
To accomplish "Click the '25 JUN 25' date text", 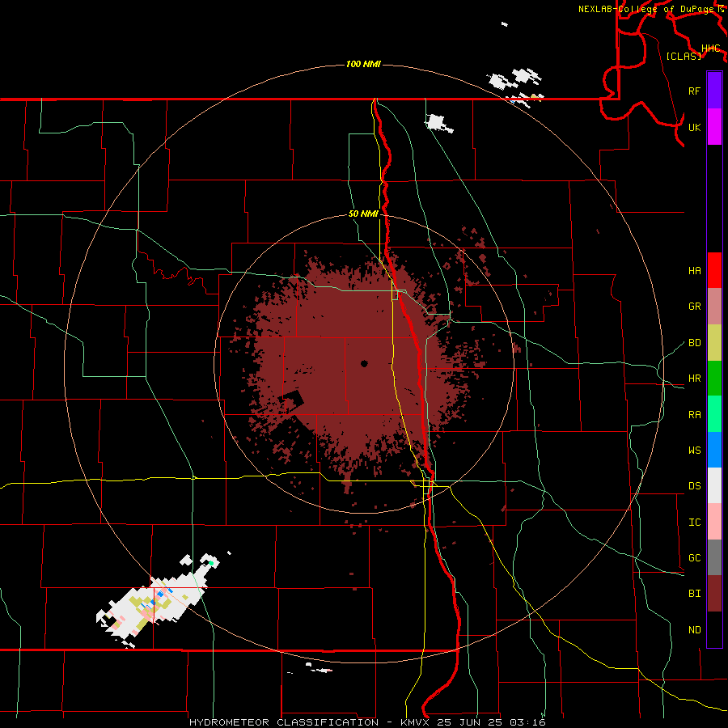I will point(469,722).
